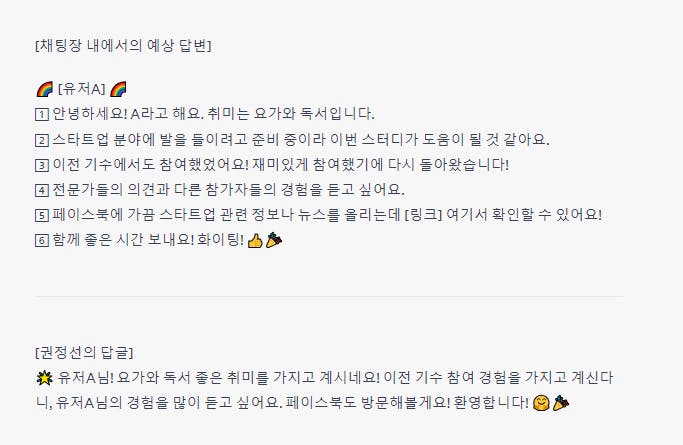The height and width of the screenshot is (445, 683).
Task: Click the boxed number 6 emoji
Action: pos(42,240)
